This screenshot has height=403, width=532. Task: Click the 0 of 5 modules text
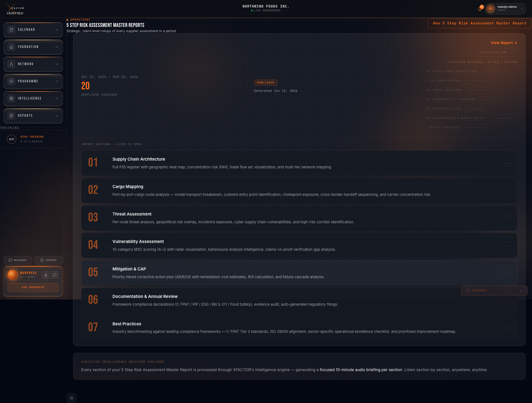click(x=32, y=141)
